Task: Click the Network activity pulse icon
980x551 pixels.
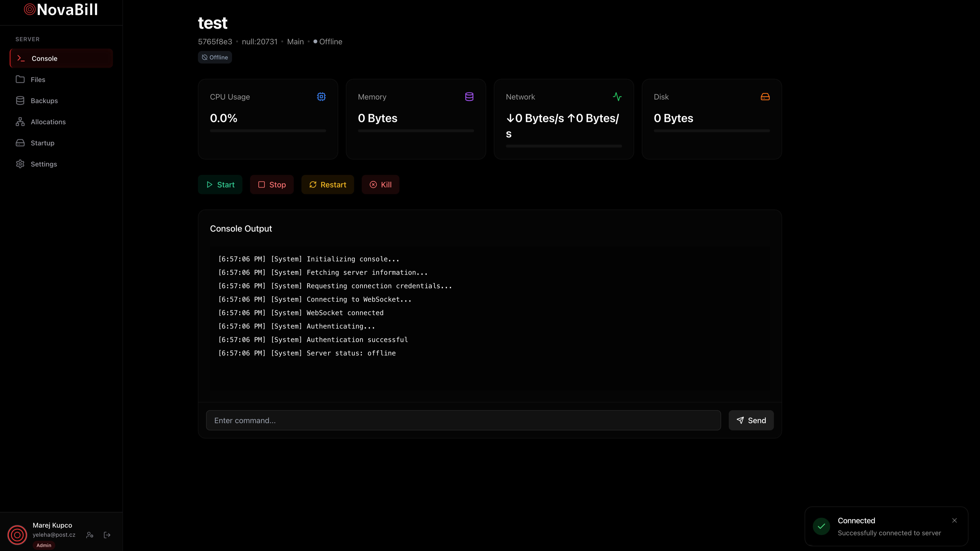Action: [x=617, y=97]
